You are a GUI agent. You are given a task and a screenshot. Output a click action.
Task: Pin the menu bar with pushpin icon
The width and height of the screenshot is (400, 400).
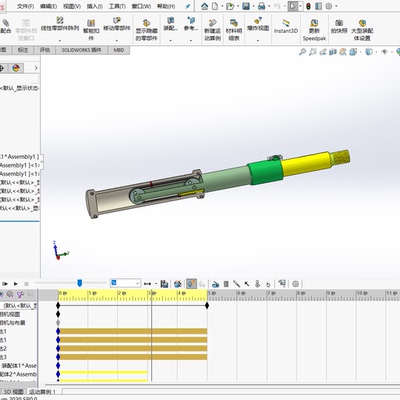pos(188,6)
